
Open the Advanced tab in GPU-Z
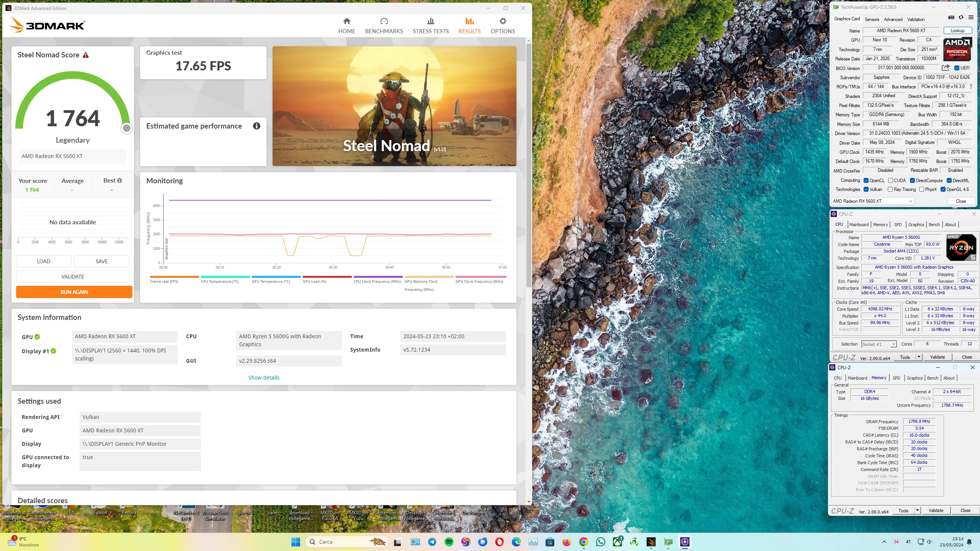893,19
